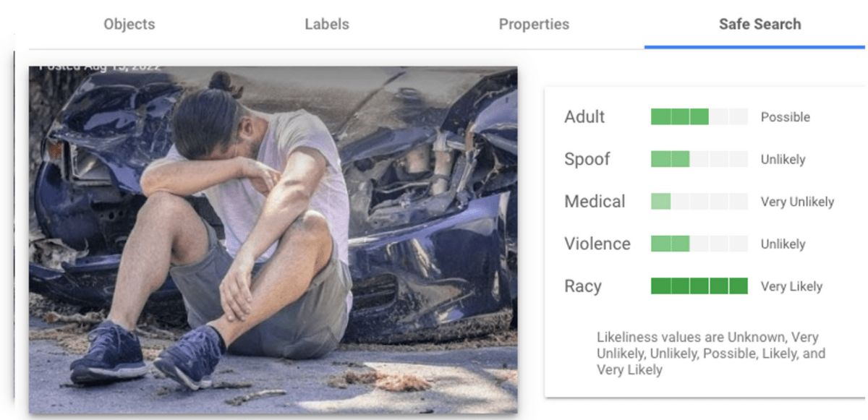Click the Spoof category label
Image resolution: width=868 pixels, height=420 pixels.
[x=587, y=160]
